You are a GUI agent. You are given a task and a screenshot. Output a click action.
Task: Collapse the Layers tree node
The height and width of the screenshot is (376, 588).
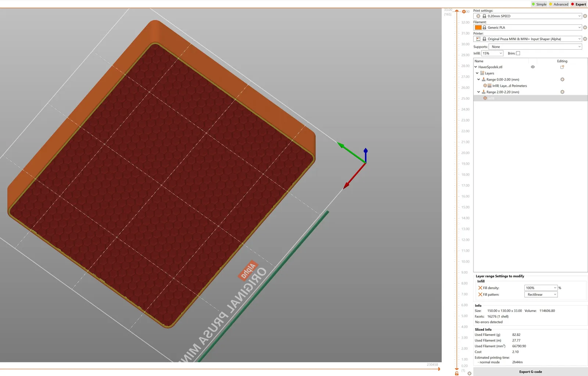pos(477,73)
